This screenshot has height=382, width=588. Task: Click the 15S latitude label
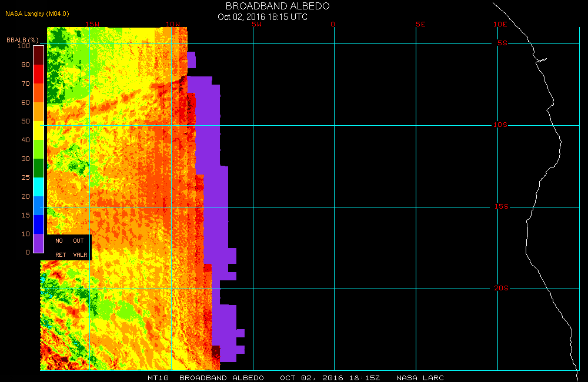(x=500, y=207)
